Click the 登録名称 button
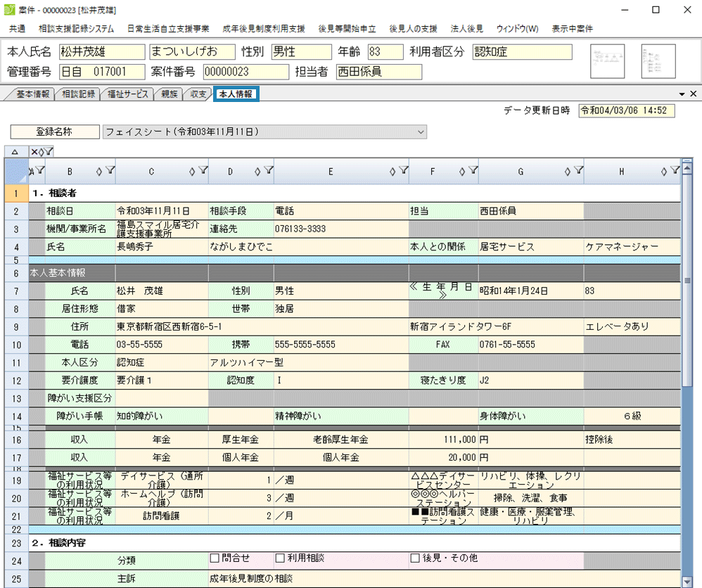Screen dimensions: 702x588 55,132
